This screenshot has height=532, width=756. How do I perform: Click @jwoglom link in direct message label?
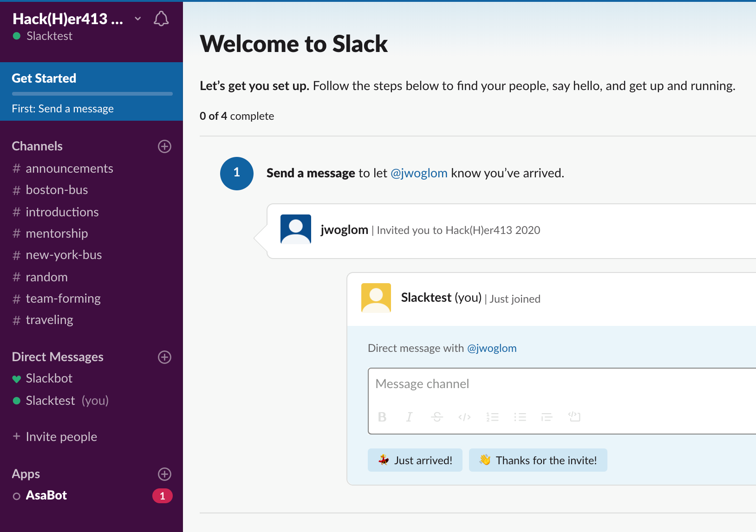(x=492, y=348)
